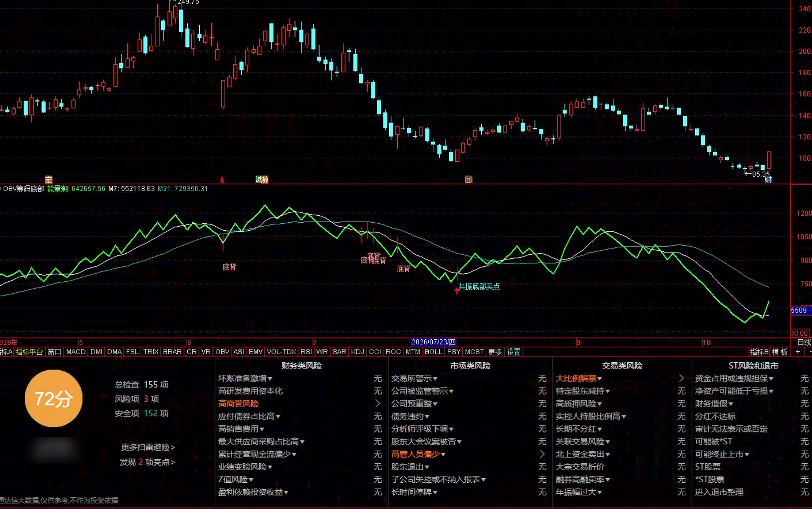Click the plus button beside 模板
Screen dimensions: 812x509
[798, 352]
